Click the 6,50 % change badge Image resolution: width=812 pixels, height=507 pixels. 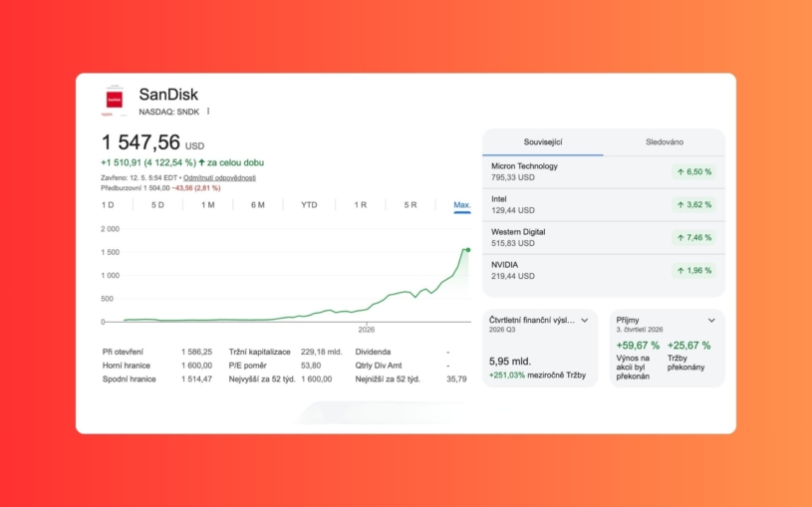(x=693, y=172)
